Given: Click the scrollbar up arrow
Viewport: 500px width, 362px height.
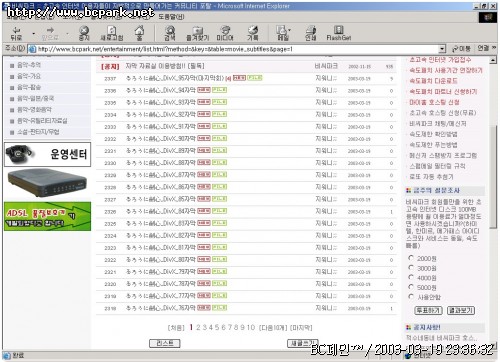Looking at the screenshot, I should point(493,60).
